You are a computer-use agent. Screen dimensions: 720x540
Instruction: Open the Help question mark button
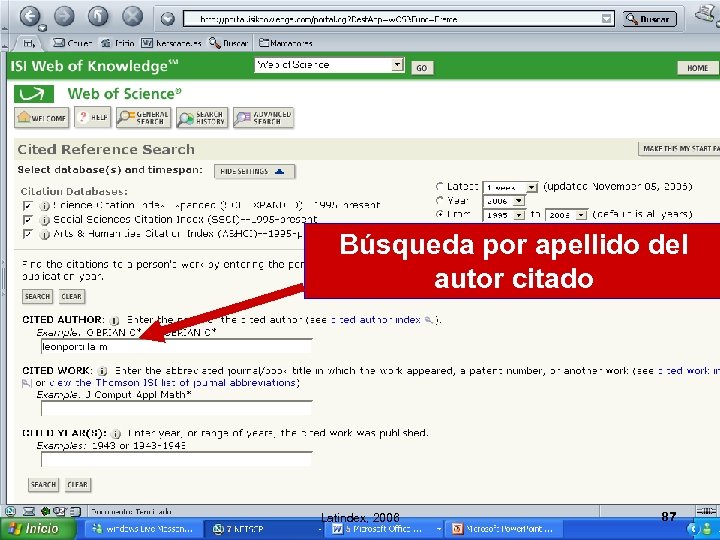93,118
